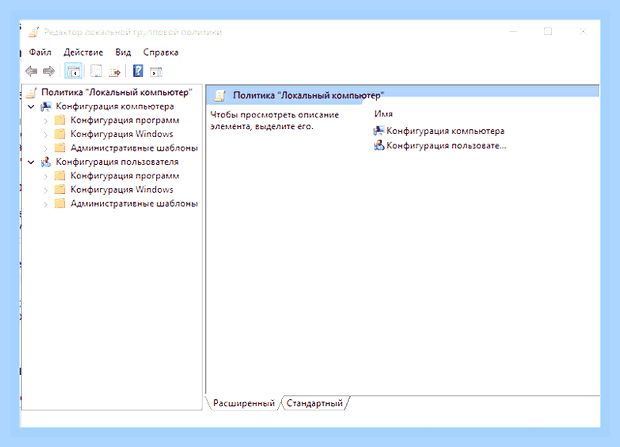This screenshot has height=447, width=620.
Task: Select Конфигурация программ label under computer configuration
Action: tap(125, 120)
